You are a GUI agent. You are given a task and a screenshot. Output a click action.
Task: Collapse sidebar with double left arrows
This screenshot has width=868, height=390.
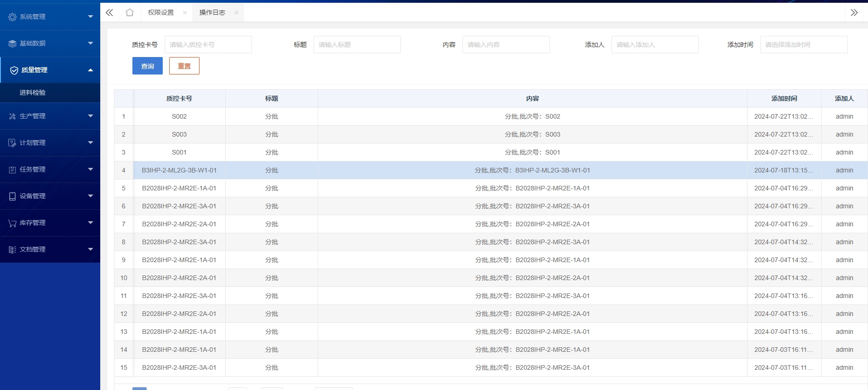(109, 12)
